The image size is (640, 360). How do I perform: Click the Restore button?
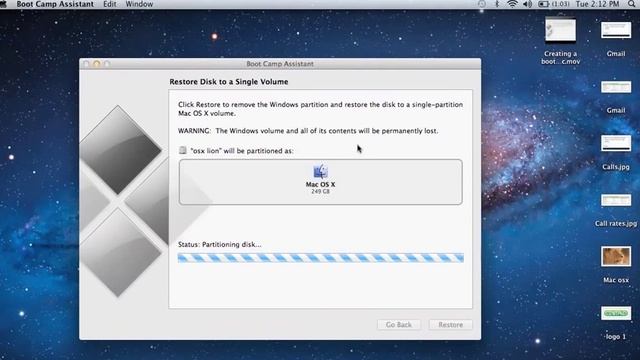click(451, 324)
